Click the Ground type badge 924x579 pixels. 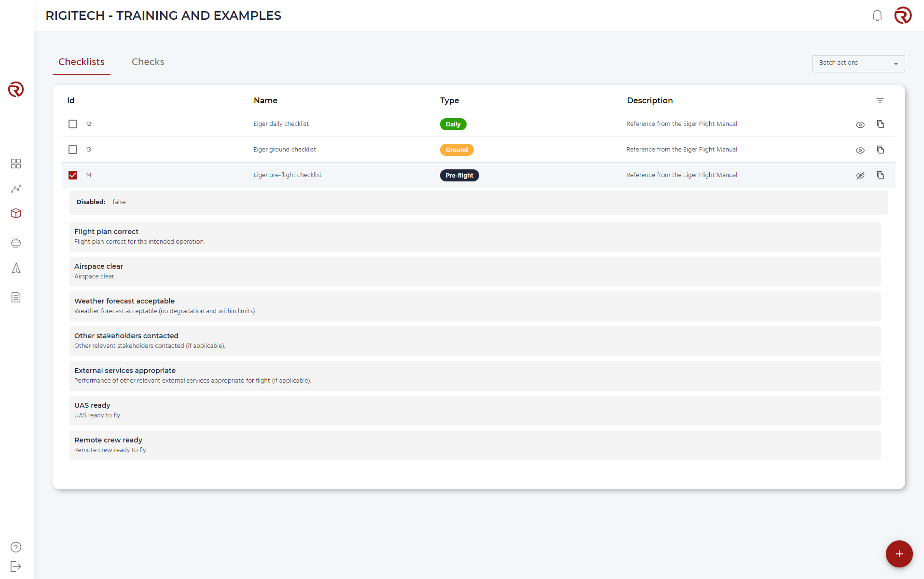[x=456, y=150]
